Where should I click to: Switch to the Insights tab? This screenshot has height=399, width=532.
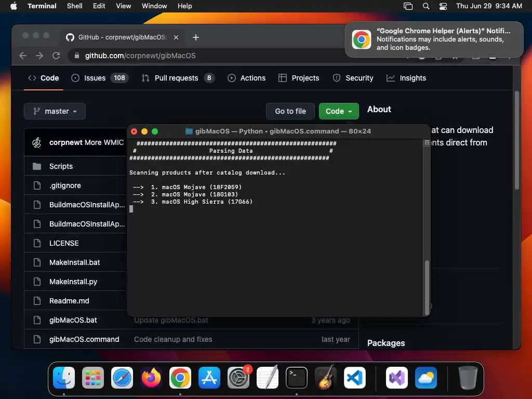[x=406, y=78]
